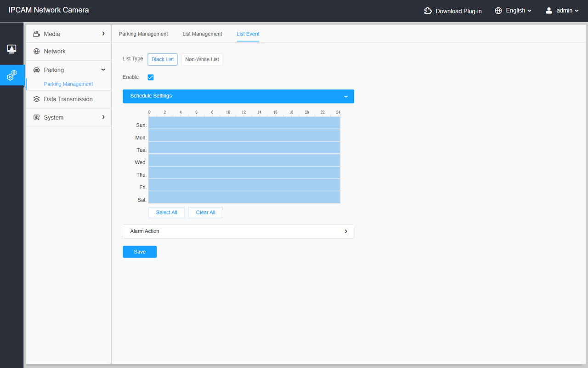Expand the Alarm Action section

pos(238,231)
